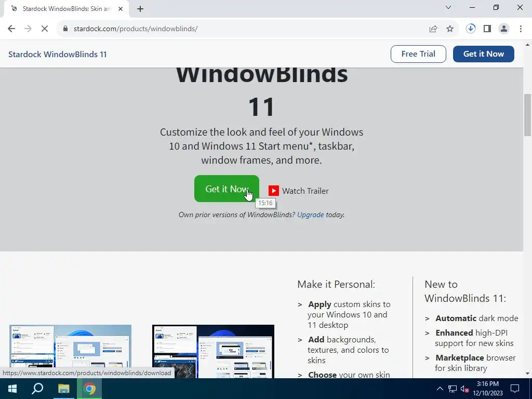Click green Get it Now button
This screenshot has height=399, width=532.
tap(227, 189)
